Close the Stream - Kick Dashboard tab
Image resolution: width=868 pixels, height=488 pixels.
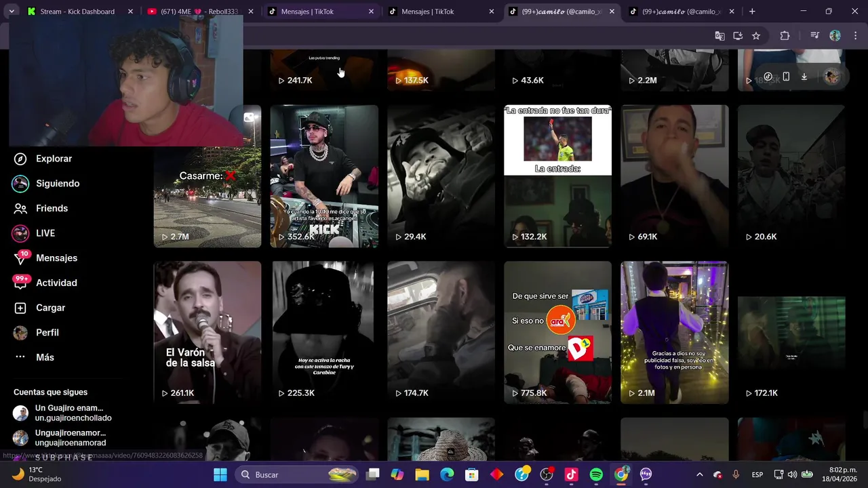tap(130, 12)
